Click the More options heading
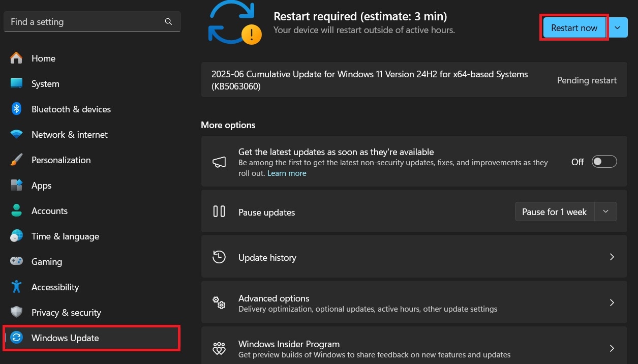The width and height of the screenshot is (638, 364). coord(228,125)
